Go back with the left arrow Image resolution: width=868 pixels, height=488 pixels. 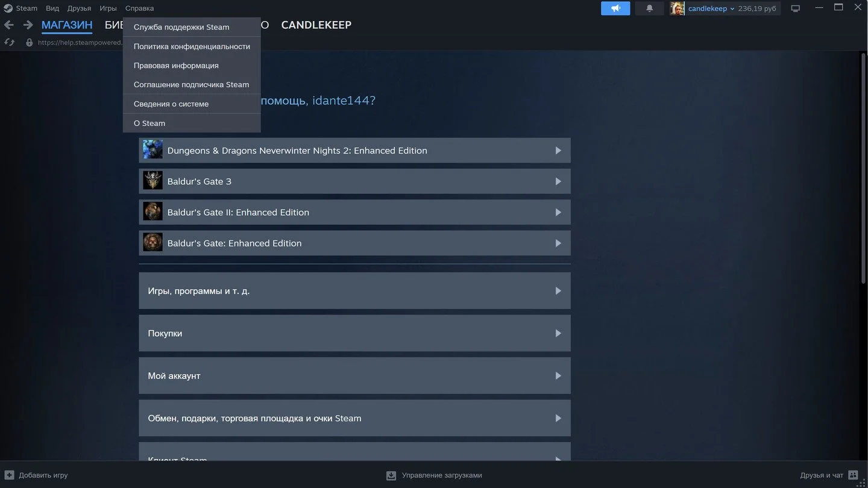9,25
